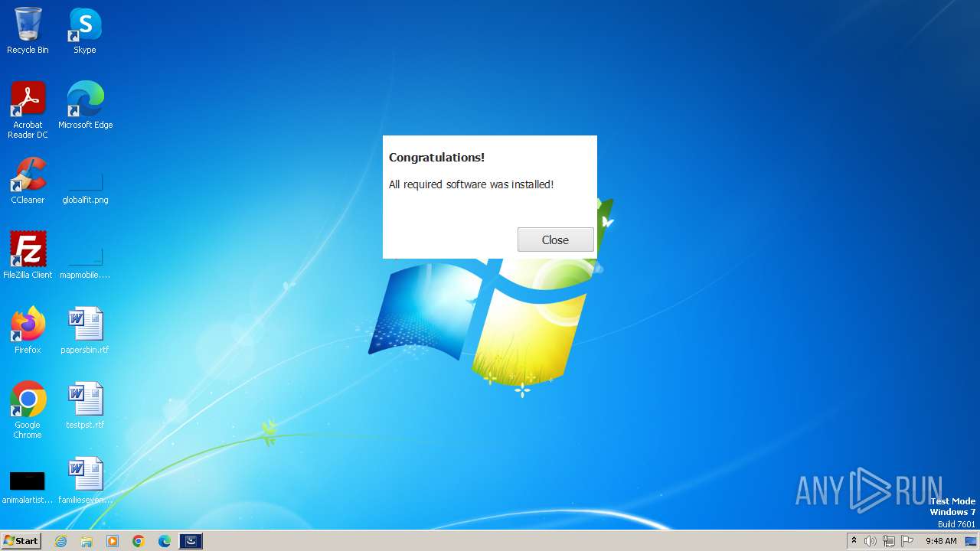Click 'All required software was installed!' text
The width and height of the screenshot is (980, 551).
tap(471, 184)
